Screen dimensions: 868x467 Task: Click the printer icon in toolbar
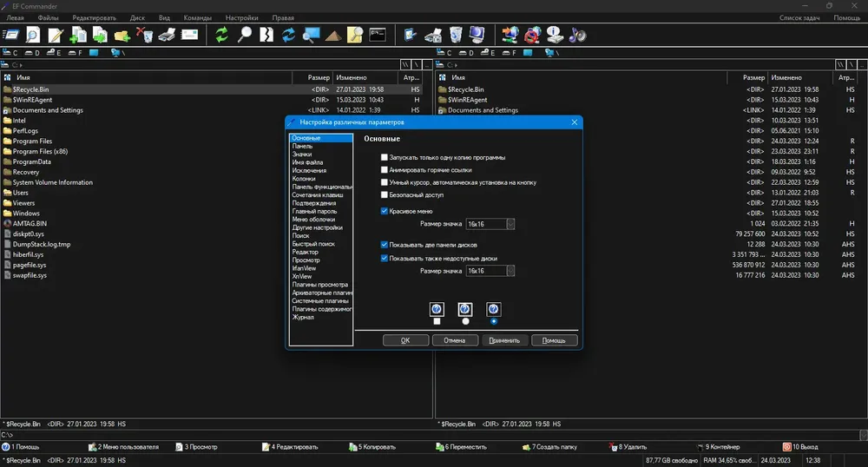click(167, 35)
